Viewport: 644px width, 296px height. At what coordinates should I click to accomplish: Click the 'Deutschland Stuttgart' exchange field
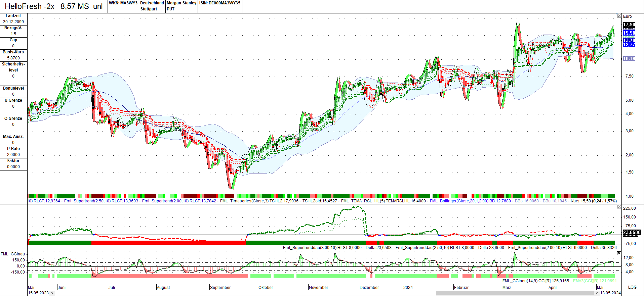click(152, 6)
